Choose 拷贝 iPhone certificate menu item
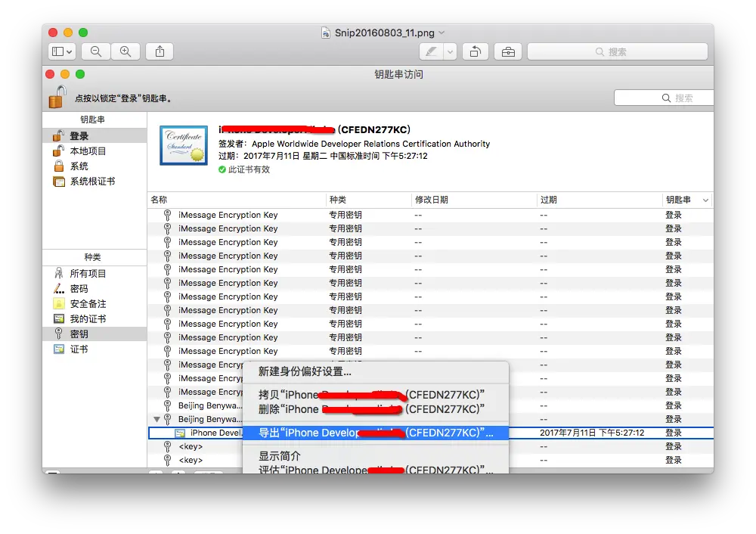 point(376,395)
